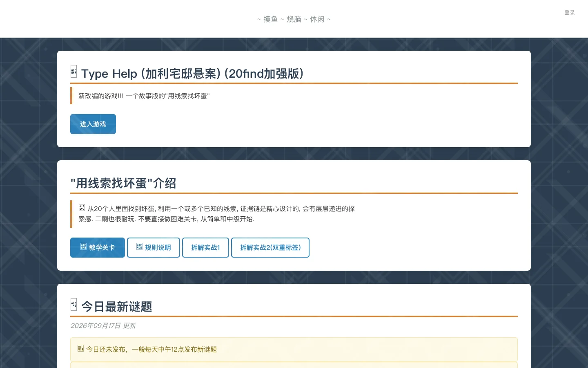This screenshot has height=368, width=588.
Task: Open 拆解实战2(双重标签) walkthrough
Action: coord(270,247)
